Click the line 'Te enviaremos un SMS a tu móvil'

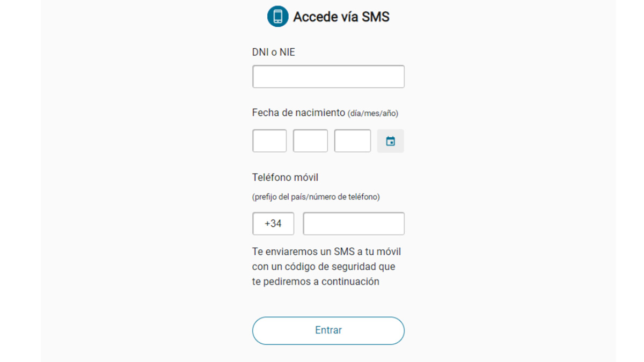pos(326,252)
